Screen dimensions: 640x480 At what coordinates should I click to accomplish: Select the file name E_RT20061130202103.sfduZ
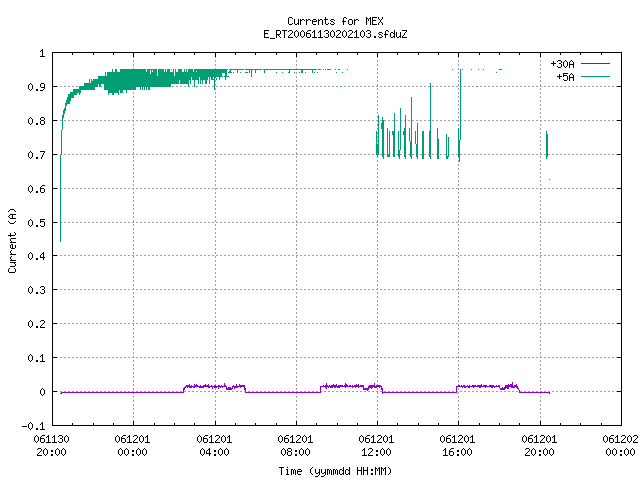335,34
